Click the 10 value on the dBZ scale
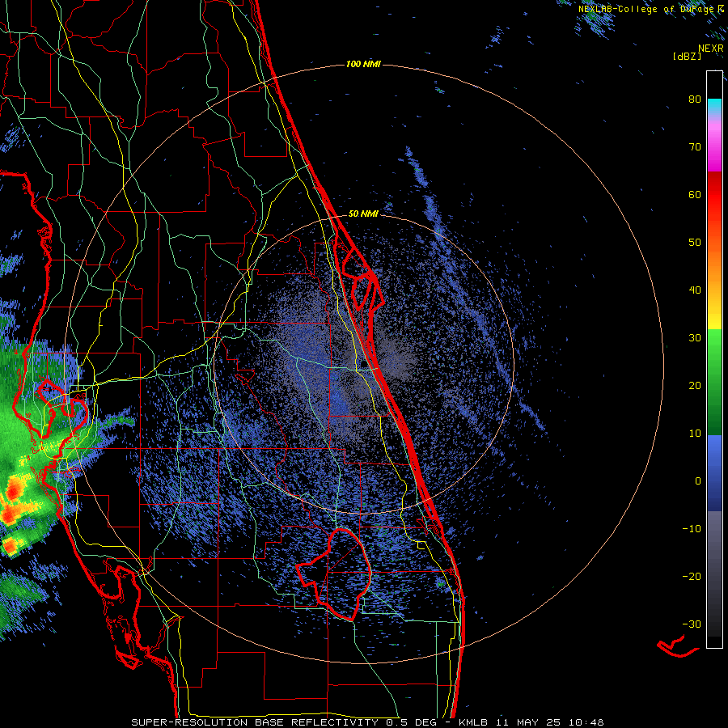Viewport: 728px width, 728px height. click(x=695, y=434)
